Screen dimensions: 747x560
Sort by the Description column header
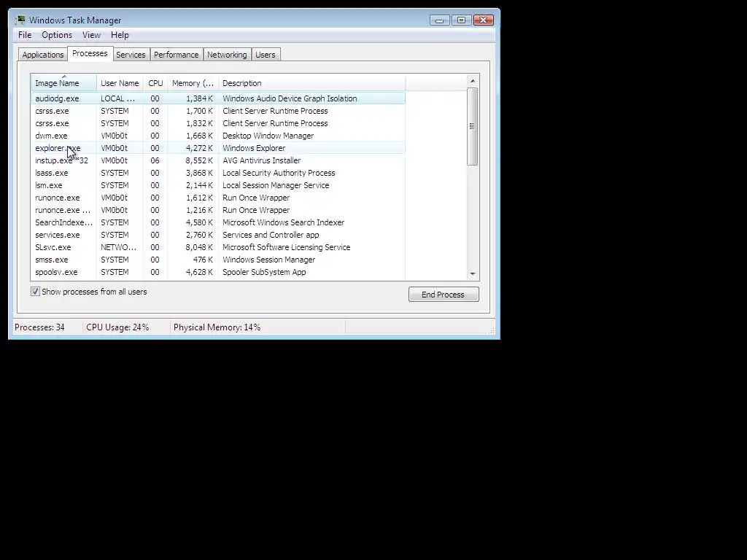pyautogui.click(x=311, y=83)
